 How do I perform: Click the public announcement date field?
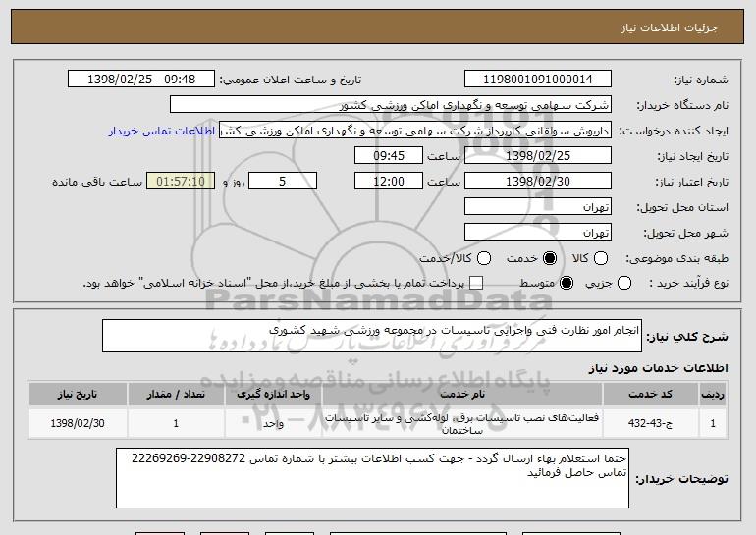141,80
